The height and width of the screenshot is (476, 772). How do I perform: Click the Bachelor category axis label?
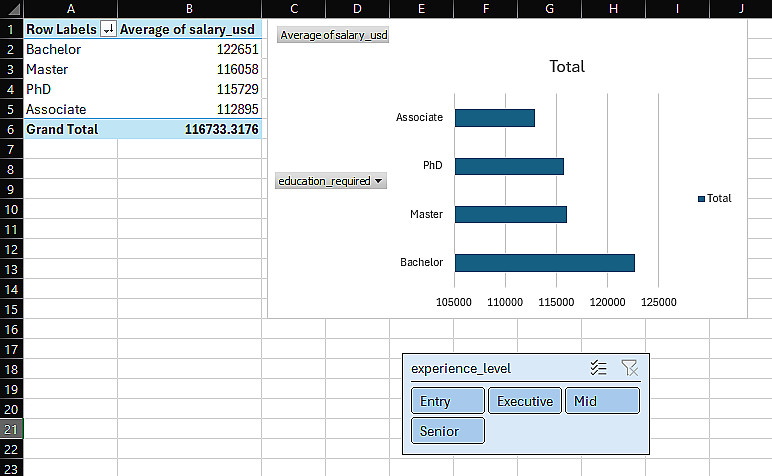[x=421, y=262]
